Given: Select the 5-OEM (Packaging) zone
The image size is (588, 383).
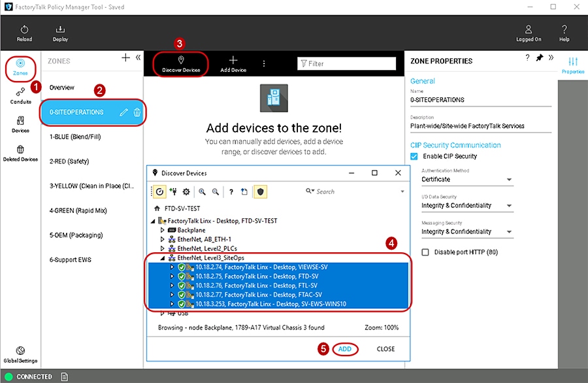Looking at the screenshot, I should pos(76,235).
